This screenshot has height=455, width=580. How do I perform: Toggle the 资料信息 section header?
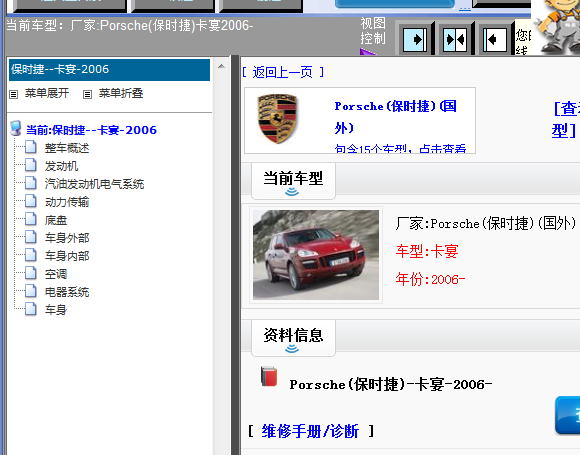[293, 338]
